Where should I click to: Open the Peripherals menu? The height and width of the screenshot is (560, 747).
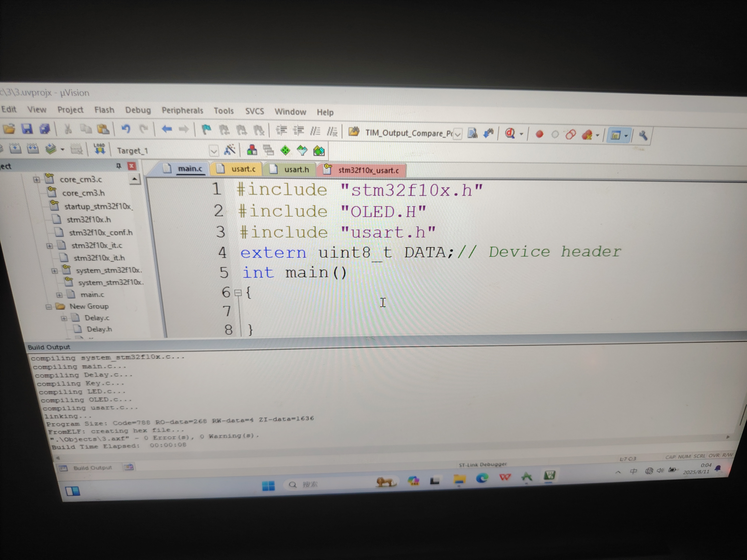[182, 110]
